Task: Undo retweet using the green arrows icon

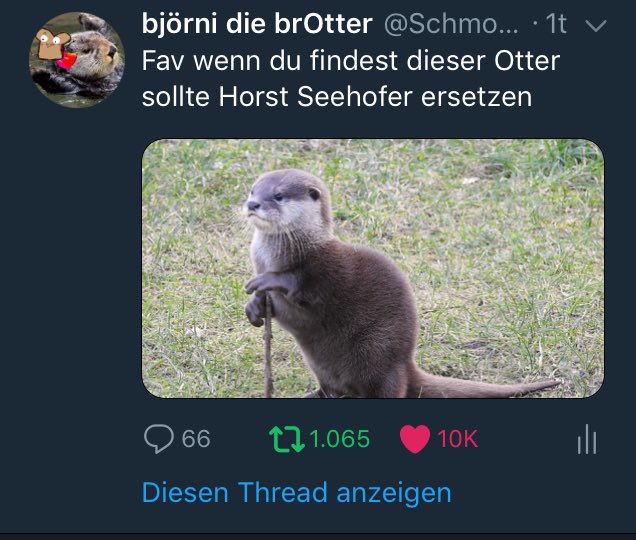Action: tap(286, 439)
